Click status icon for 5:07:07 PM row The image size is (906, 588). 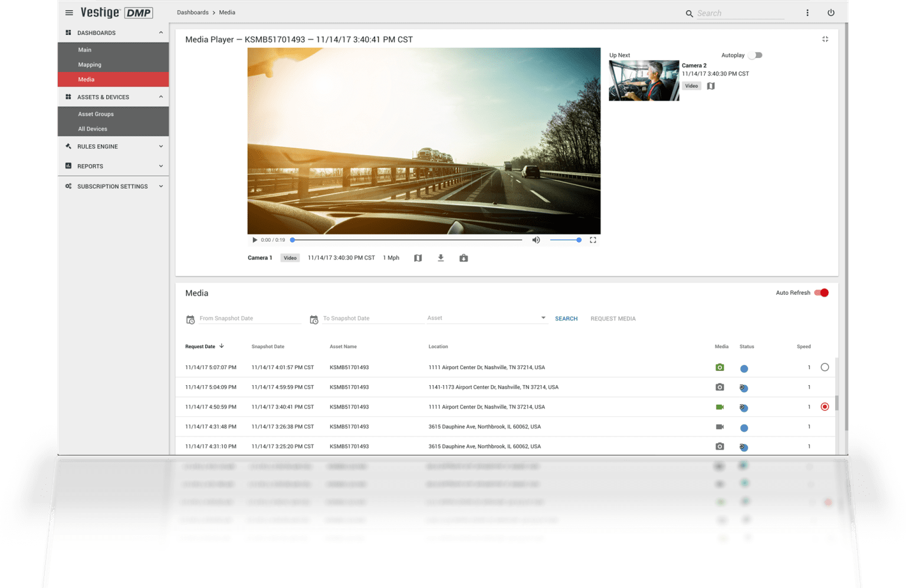(744, 369)
